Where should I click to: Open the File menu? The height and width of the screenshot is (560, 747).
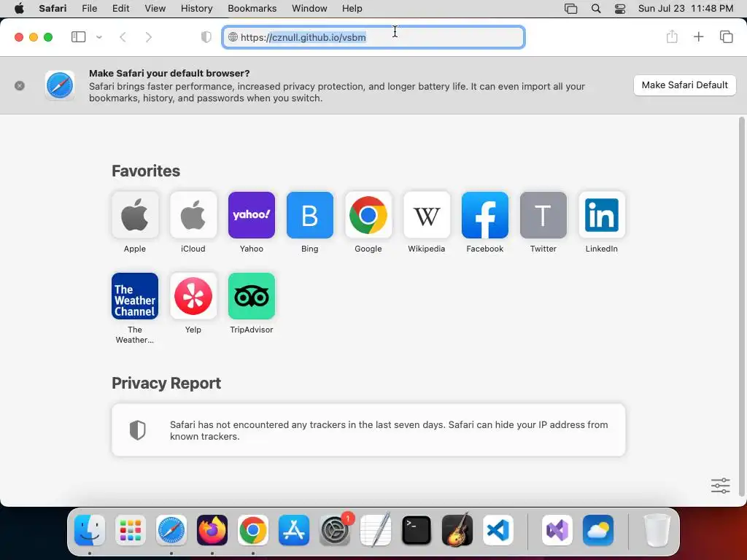tap(89, 8)
